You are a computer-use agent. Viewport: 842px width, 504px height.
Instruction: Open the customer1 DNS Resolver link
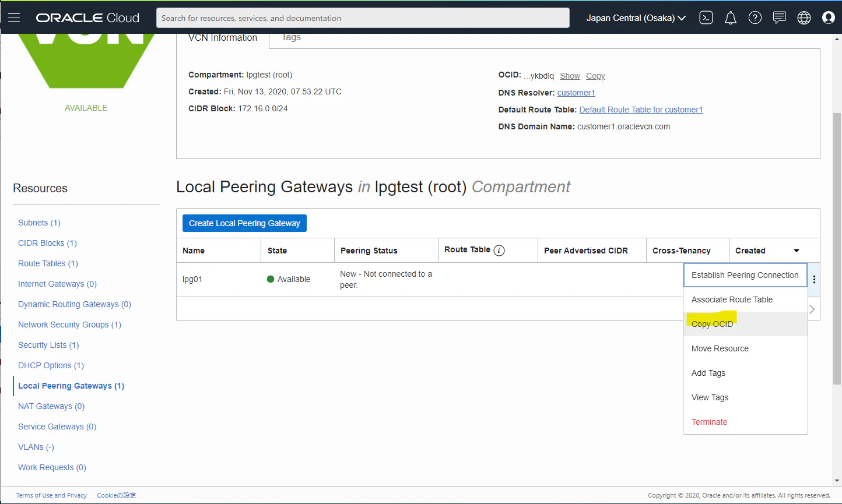[x=576, y=93]
